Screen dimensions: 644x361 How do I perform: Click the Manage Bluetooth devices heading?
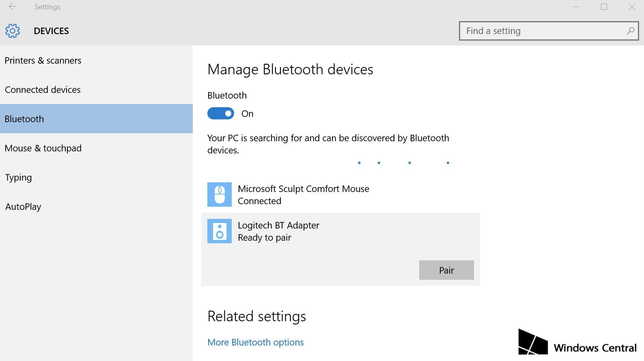tap(290, 69)
